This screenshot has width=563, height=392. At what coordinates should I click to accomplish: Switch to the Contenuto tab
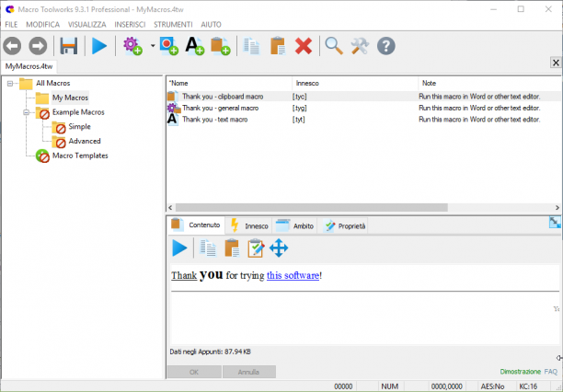coord(196,225)
